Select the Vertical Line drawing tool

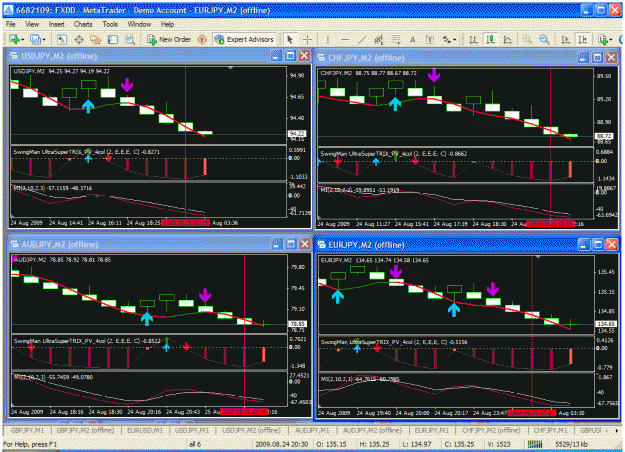pos(328,39)
